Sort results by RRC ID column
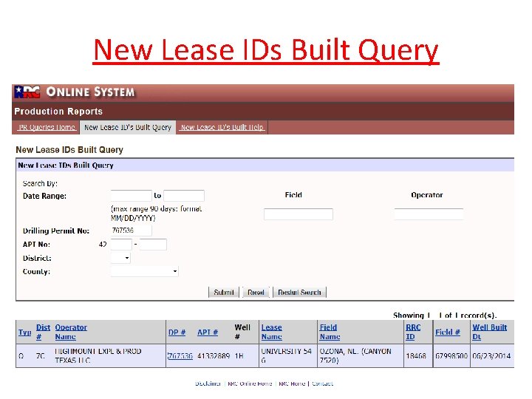Image resolution: width=532 pixels, height=399 pixels. pos(413,332)
